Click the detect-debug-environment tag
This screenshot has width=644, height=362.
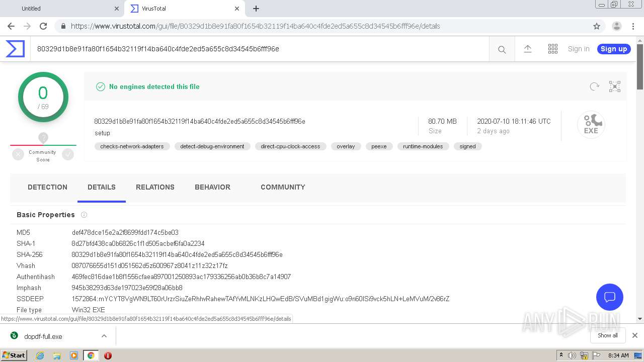212,146
